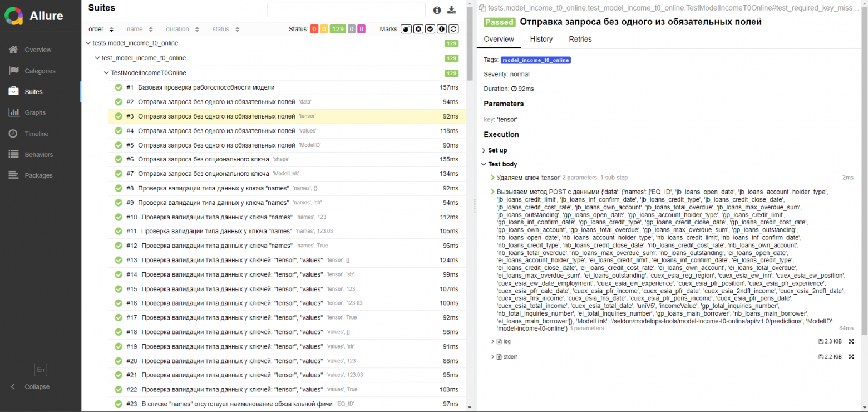Open log attachment in fullscreen
The width and height of the screenshot is (868, 412).
pyautogui.click(x=851, y=341)
